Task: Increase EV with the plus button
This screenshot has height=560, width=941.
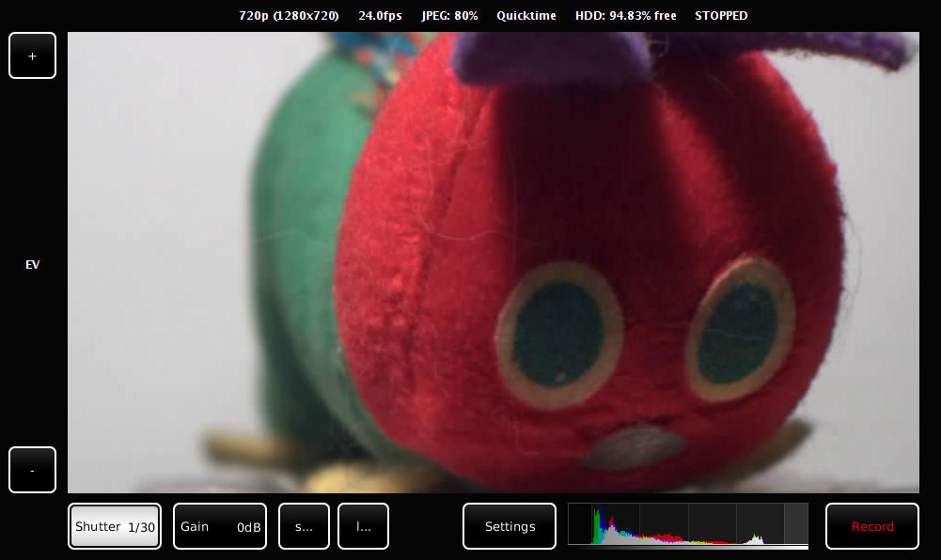Action: [32, 55]
